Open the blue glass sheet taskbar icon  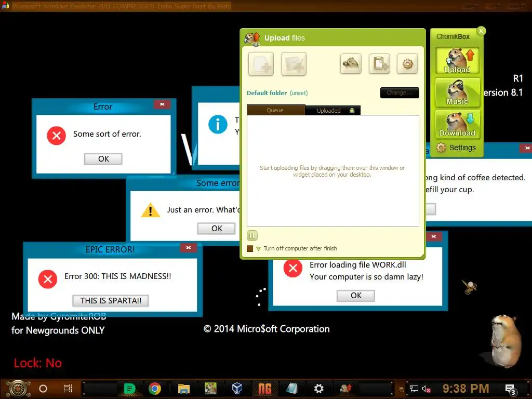point(292,389)
